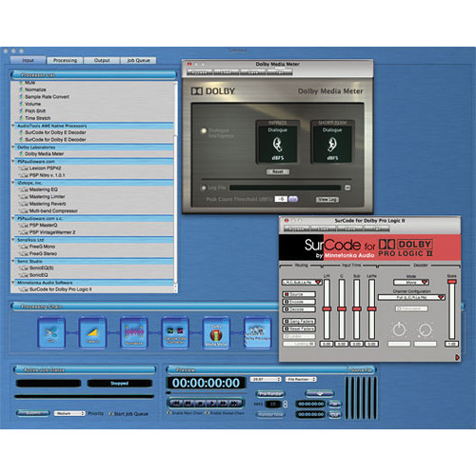Click the L/R input trim fader
This screenshot has width=476, height=476.
[327, 308]
